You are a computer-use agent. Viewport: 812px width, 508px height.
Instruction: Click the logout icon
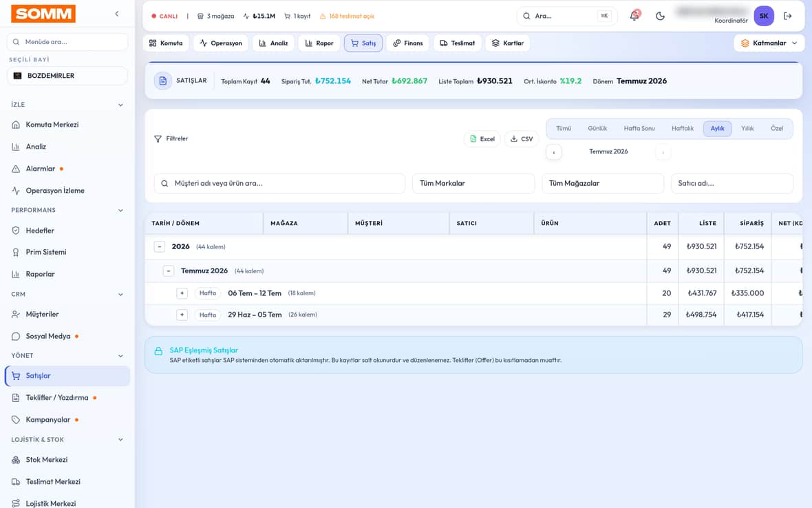pos(788,16)
